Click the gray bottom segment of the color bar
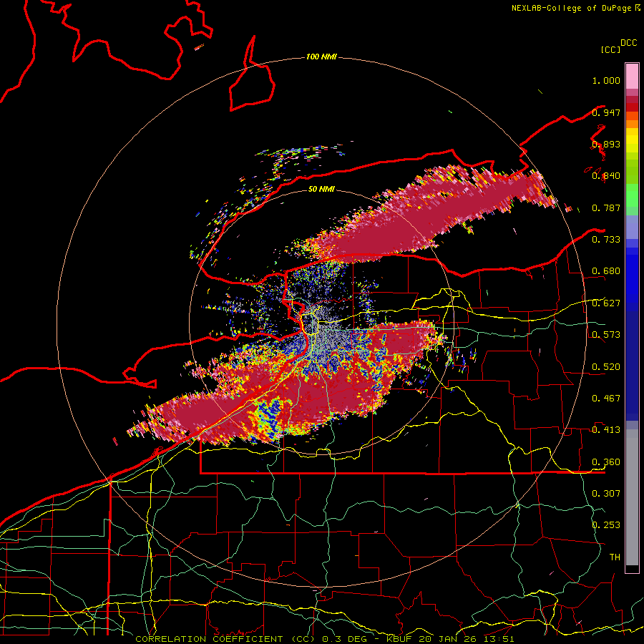Image resolution: width=644 pixels, height=644 pixels. (632, 501)
